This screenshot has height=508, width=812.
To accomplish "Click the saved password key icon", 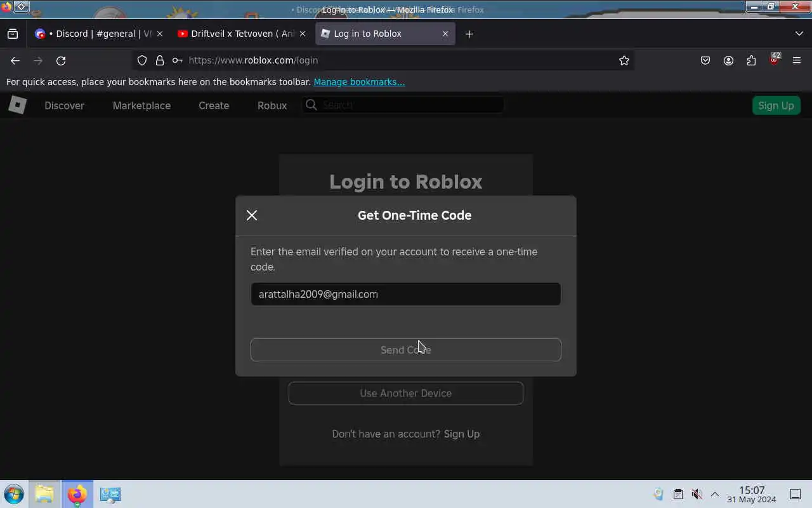I will [x=178, y=60].
